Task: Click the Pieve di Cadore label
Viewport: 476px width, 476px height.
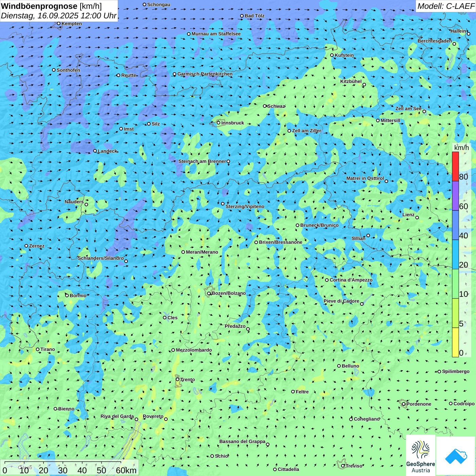Action: coord(341,301)
